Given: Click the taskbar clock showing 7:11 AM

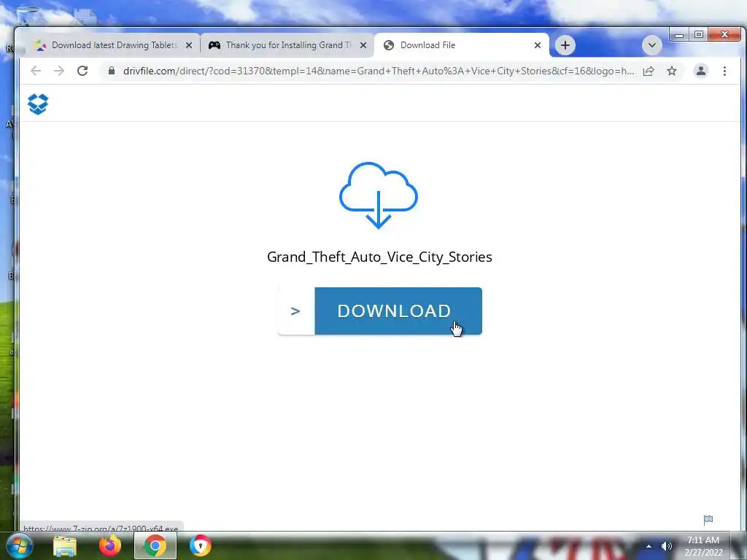Looking at the screenshot, I should pos(703,545).
